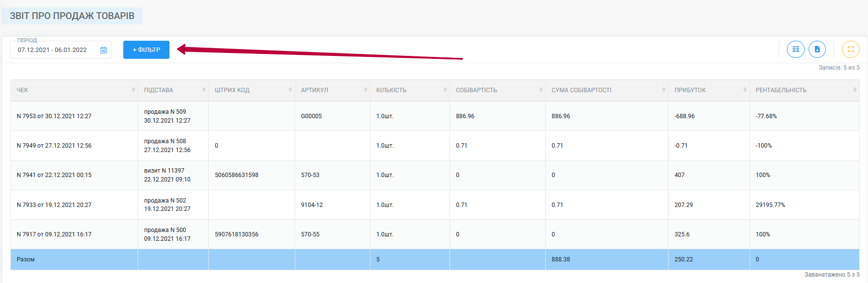Add a filter with + ФІЛЬТР button
Viewport: 868px width, 283px height.
point(146,50)
